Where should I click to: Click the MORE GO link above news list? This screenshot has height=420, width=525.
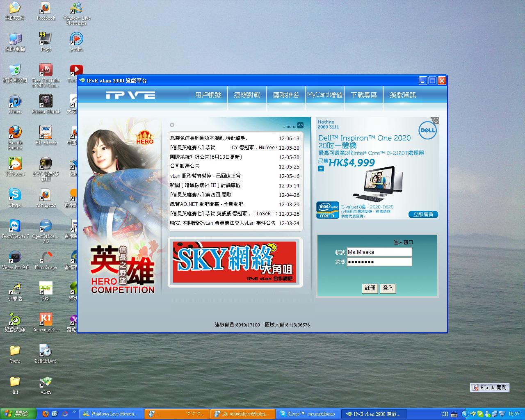point(293,126)
